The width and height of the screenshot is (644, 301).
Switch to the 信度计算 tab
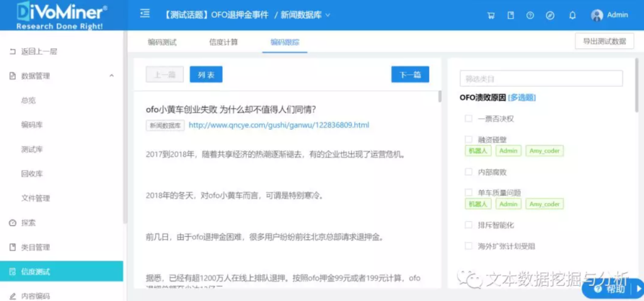(x=223, y=42)
